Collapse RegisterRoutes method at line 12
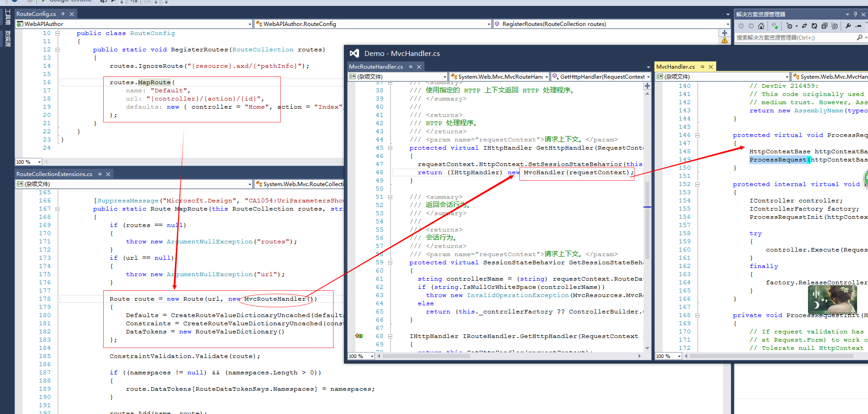The image size is (868, 414). [58, 50]
